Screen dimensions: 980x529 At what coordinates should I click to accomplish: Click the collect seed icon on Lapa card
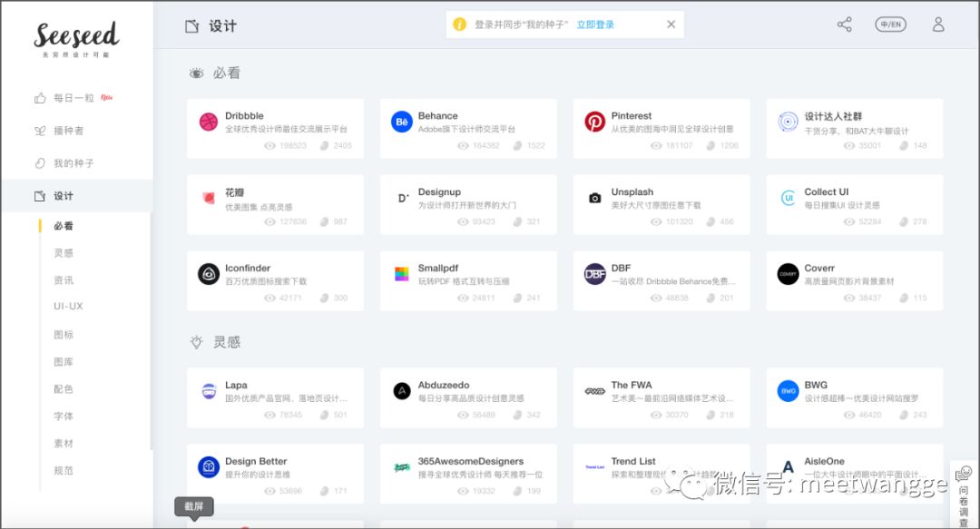[324, 416]
